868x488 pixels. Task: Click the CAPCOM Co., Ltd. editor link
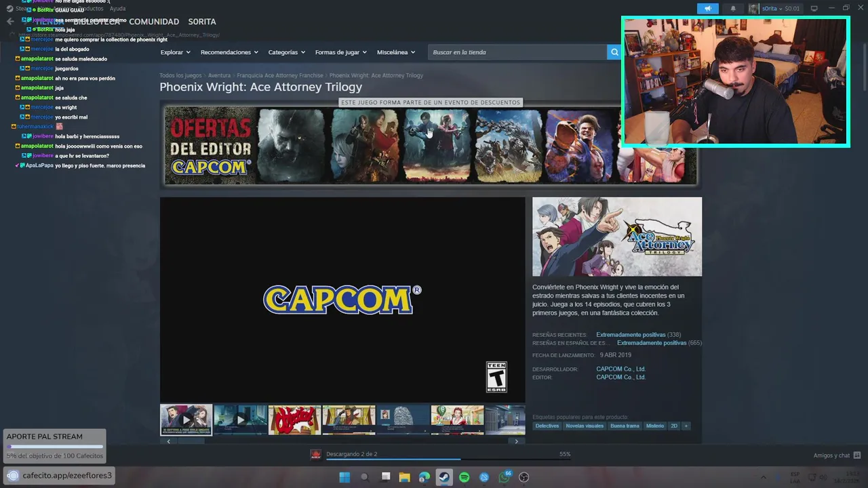coord(620,377)
